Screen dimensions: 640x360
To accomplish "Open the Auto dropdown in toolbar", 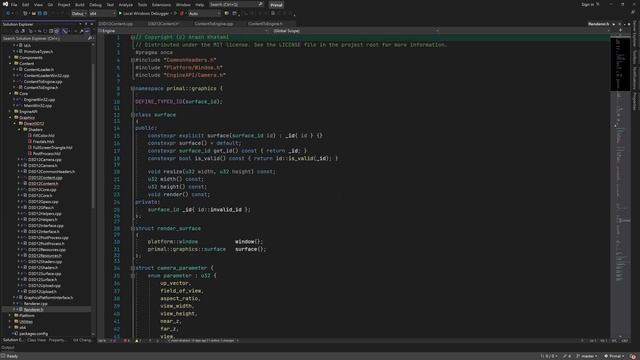I will coord(204,13).
